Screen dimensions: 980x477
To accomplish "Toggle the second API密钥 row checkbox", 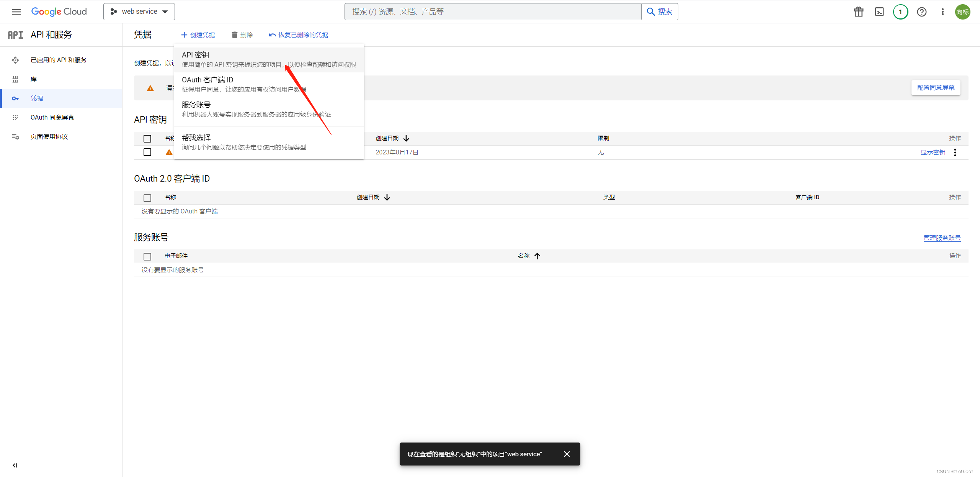I will (x=148, y=152).
